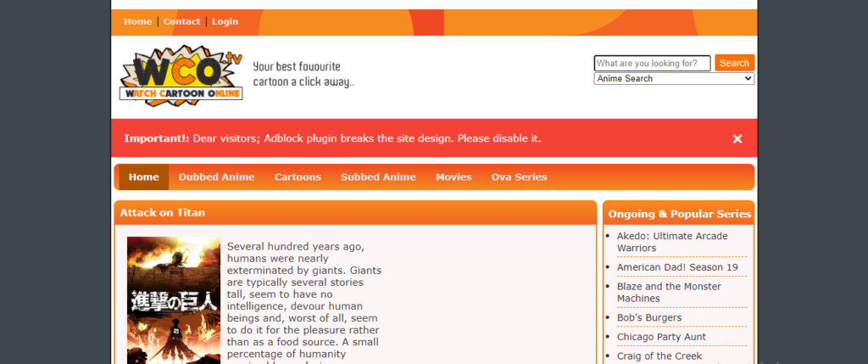This screenshot has height=364, width=868.
Task: Open the Attack on Titan heading
Action: (x=162, y=213)
